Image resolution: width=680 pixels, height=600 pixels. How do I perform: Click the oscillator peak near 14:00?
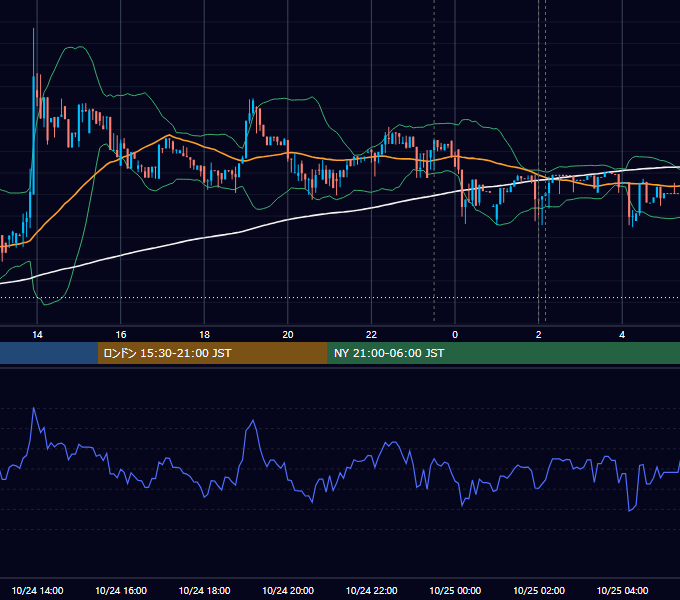pyautogui.click(x=34, y=408)
